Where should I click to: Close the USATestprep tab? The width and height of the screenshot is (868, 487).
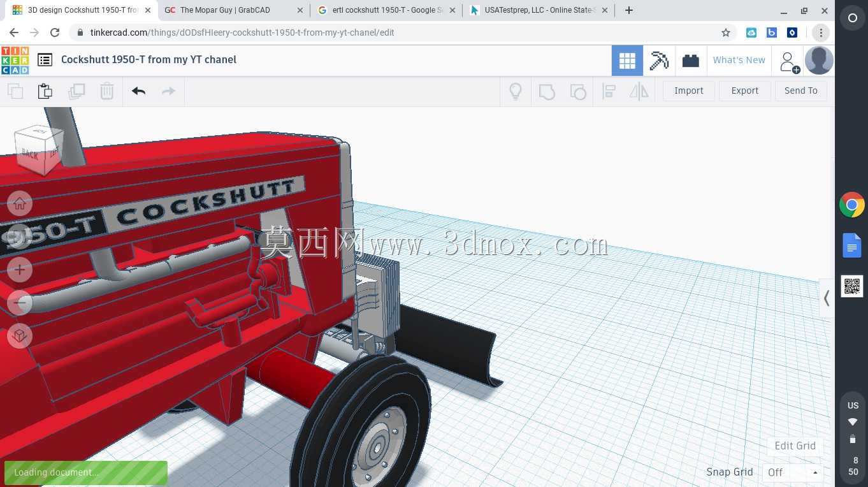click(x=605, y=10)
